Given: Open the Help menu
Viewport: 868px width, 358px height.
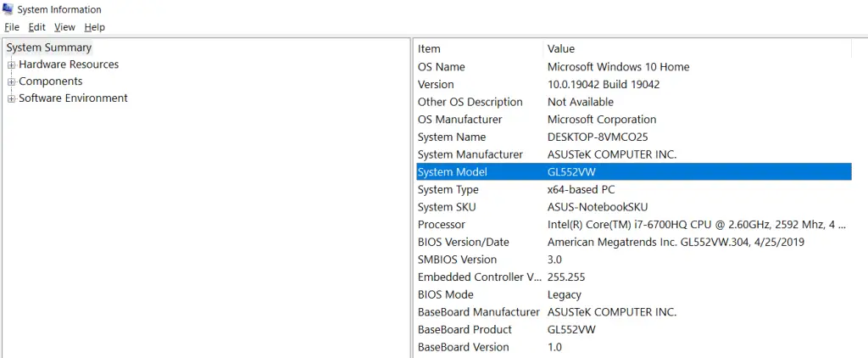Looking at the screenshot, I should point(95,27).
